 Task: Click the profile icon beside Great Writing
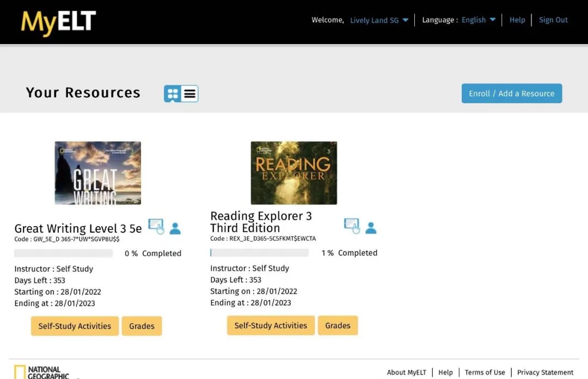coord(175,228)
